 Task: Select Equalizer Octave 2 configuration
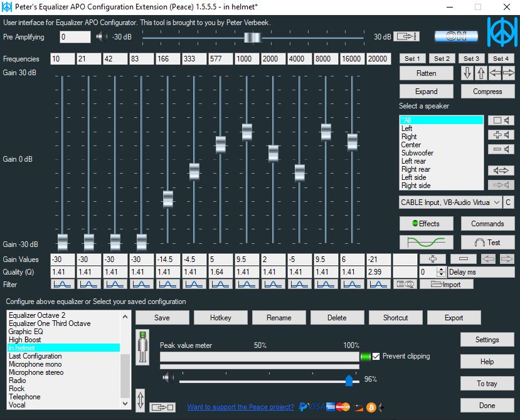pos(63,315)
